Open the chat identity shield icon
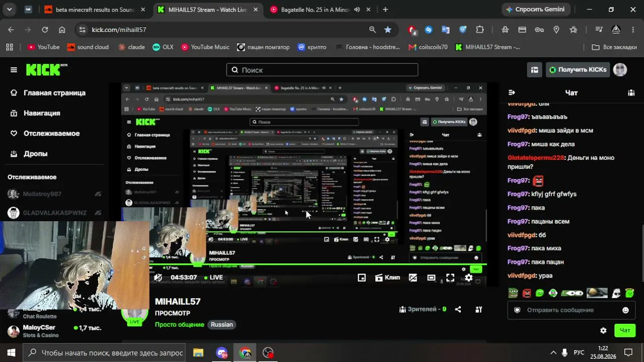644x362 pixels. 517,310
